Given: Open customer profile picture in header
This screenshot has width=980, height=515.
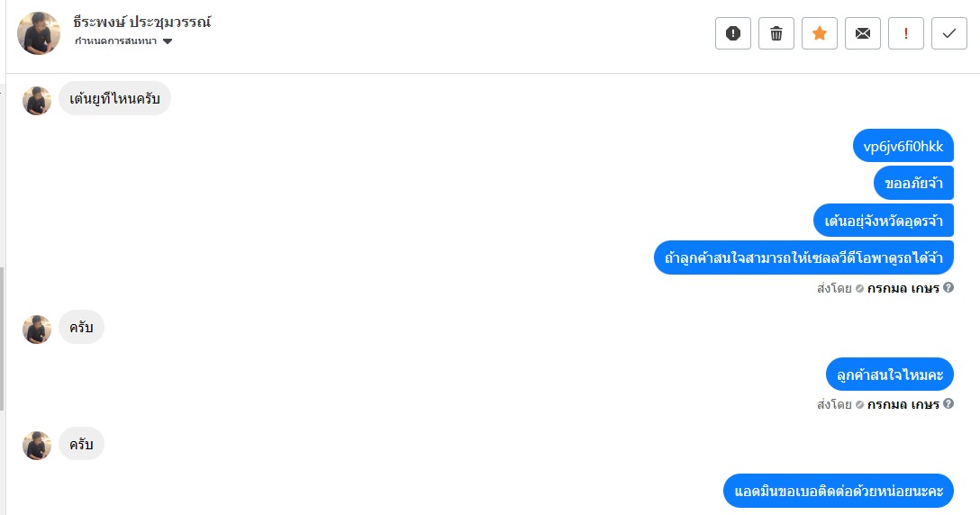Looking at the screenshot, I should pos(39,33).
